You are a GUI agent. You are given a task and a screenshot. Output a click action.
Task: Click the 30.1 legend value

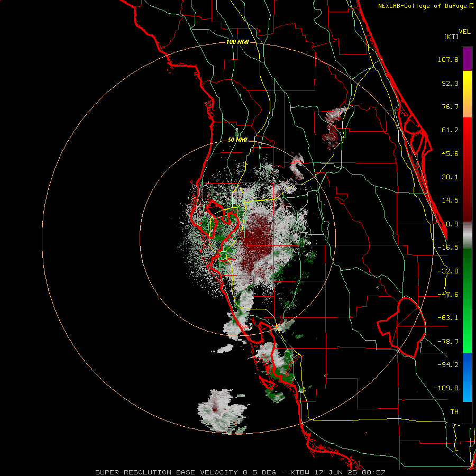450,177
